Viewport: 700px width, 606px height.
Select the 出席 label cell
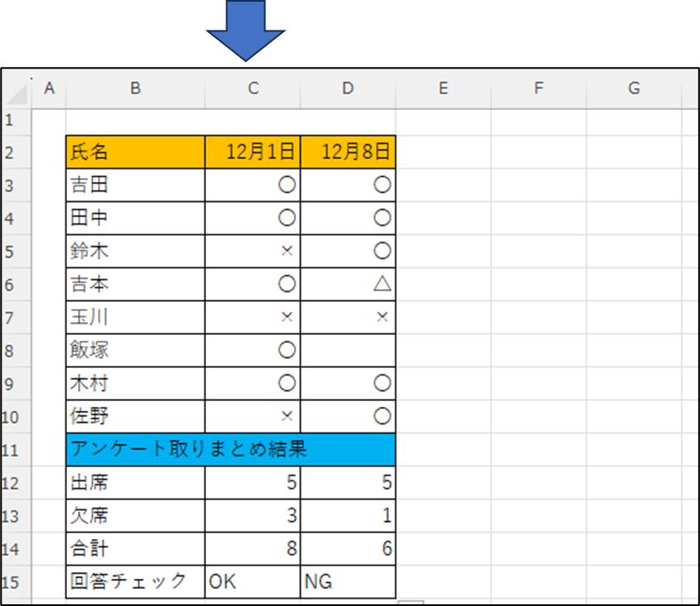pos(136,482)
